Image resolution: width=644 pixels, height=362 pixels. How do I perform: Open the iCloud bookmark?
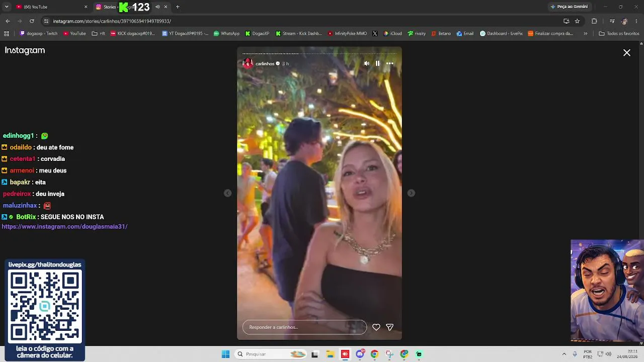click(392, 34)
